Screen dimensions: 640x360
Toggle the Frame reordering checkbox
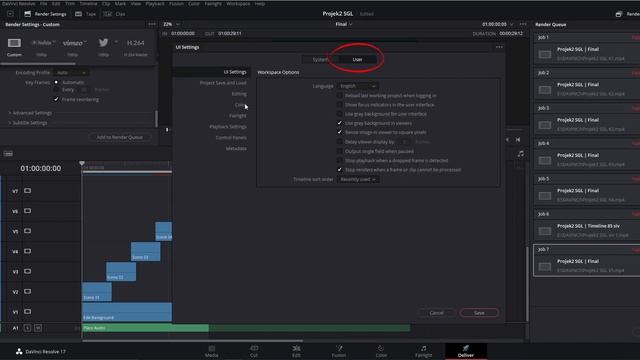[x=56, y=99]
